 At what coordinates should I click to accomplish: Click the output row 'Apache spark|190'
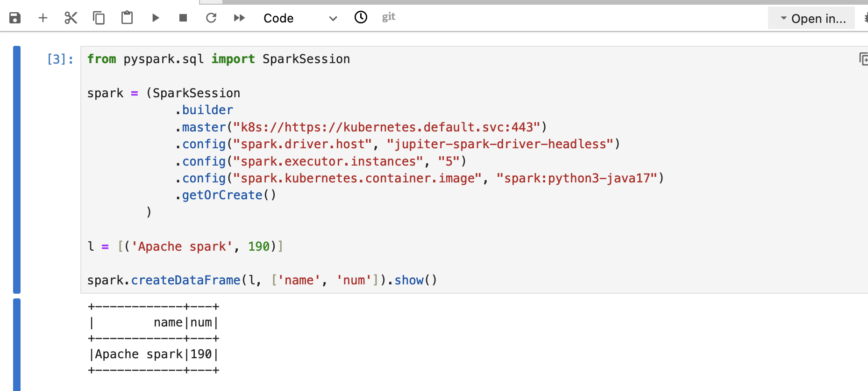154,354
